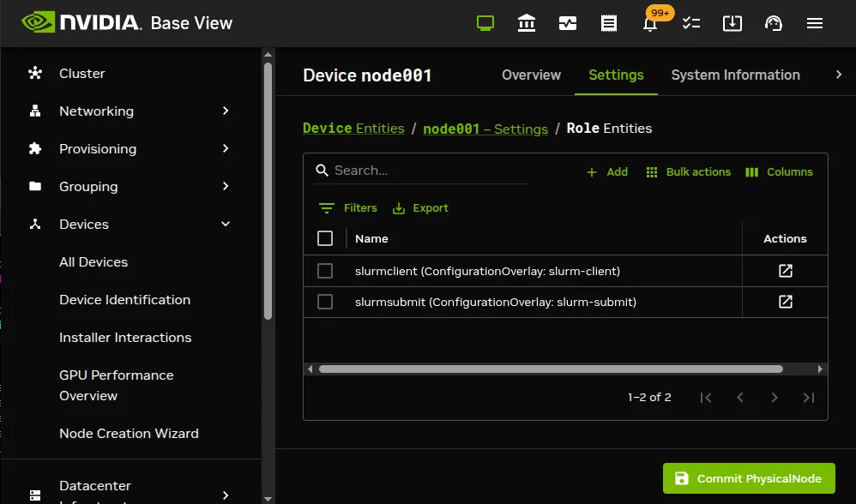Screen dimensions: 856x504
Task: Click the Name column header
Action: pos(371,238)
